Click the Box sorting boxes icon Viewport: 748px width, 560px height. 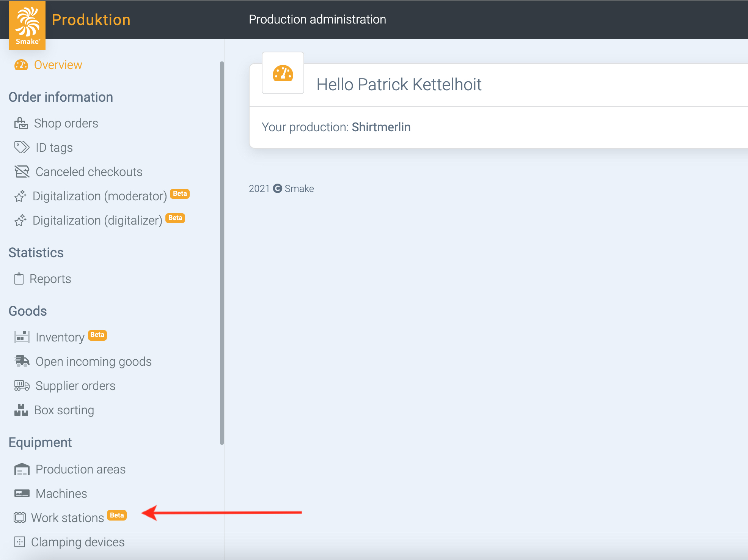[21, 410]
